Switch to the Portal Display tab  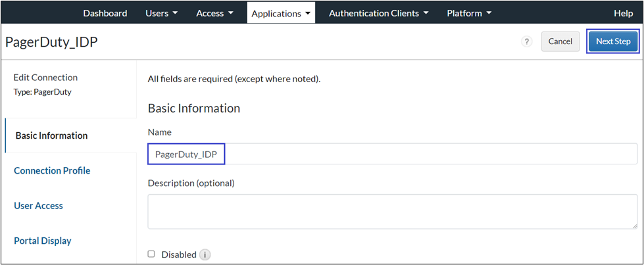click(x=42, y=241)
